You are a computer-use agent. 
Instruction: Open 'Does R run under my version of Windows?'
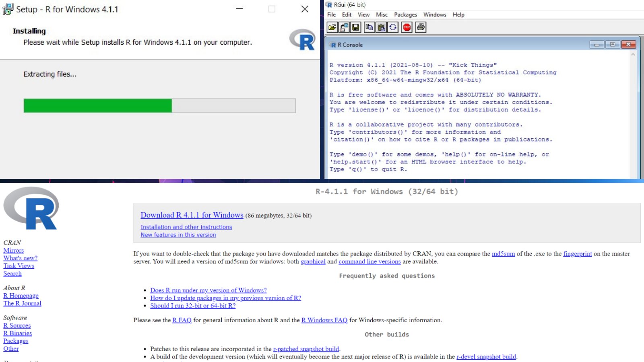(208, 290)
